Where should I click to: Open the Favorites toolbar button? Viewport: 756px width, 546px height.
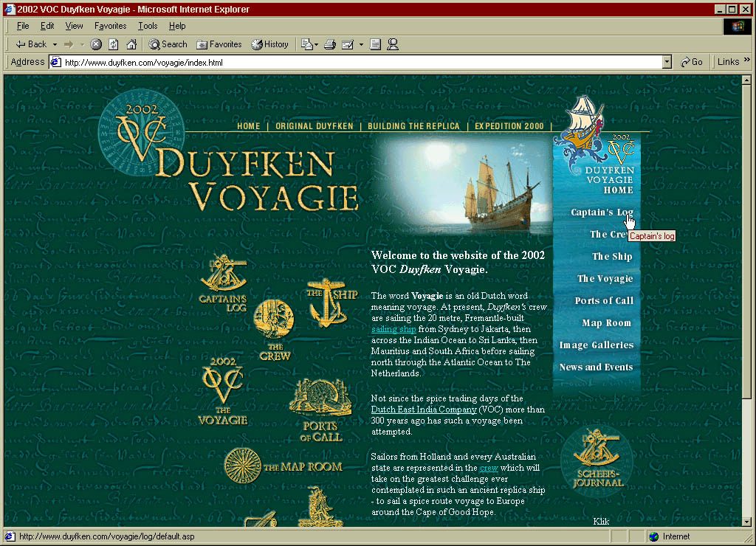pos(219,44)
